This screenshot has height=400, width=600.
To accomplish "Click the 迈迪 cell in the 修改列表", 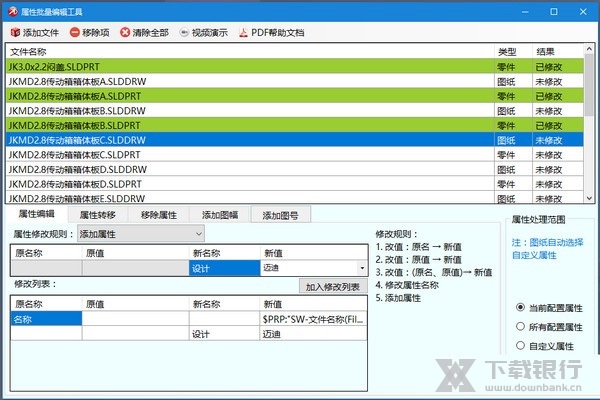I will 313,333.
